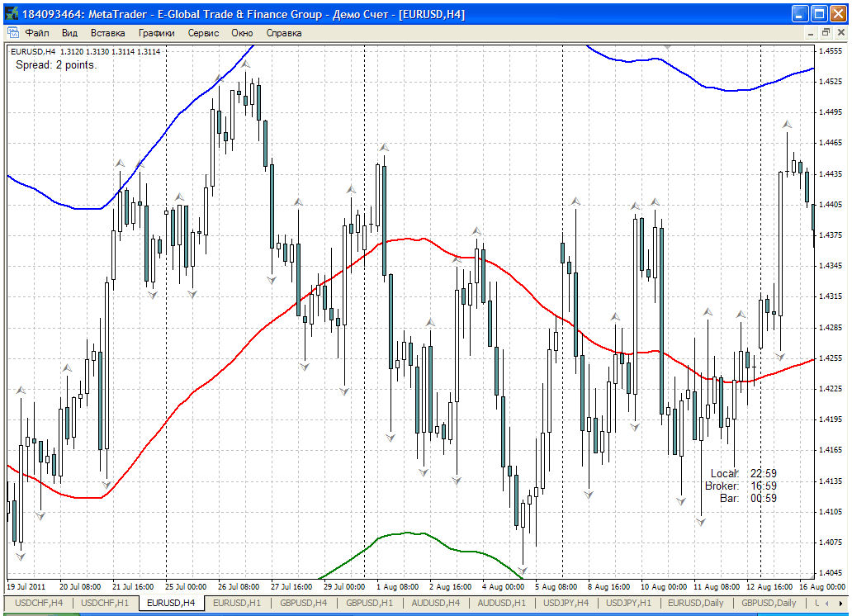Click the 19 Jul 2011 time axis label
852x616 pixels.
pyautogui.click(x=26, y=586)
